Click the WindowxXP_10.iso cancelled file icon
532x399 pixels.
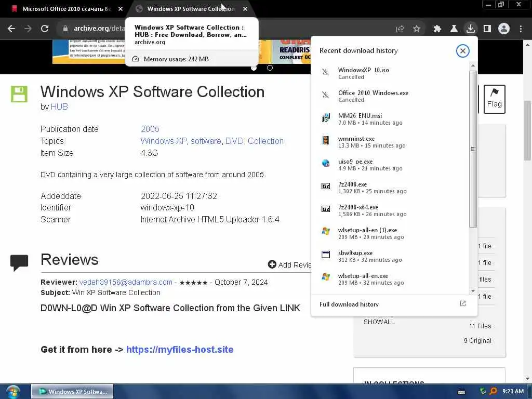325,72
